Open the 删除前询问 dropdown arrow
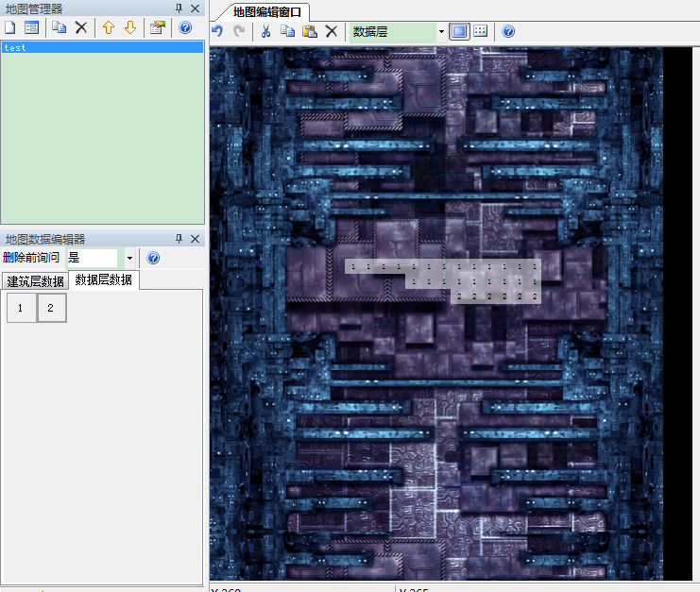The width and height of the screenshot is (700, 592). click(x=129, y=258)
